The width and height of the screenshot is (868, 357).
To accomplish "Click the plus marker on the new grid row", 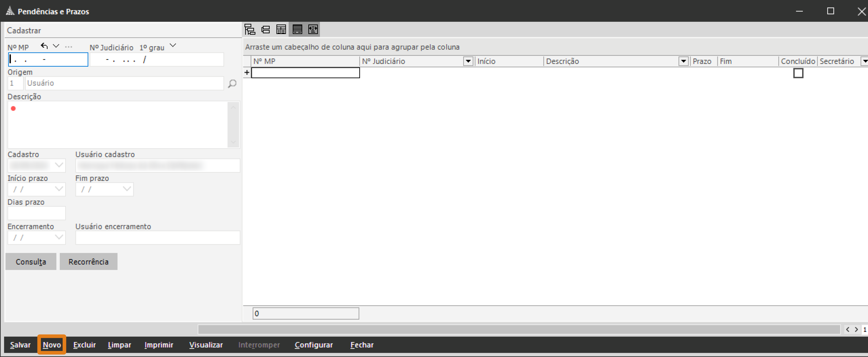I will (x=247, y=73).
